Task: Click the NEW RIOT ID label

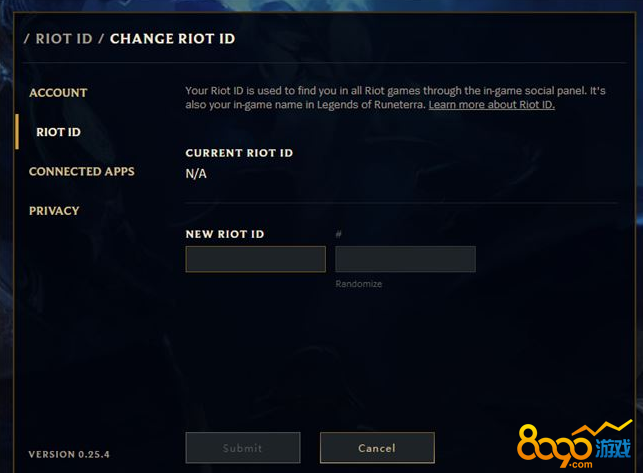Action: point(225,234)
